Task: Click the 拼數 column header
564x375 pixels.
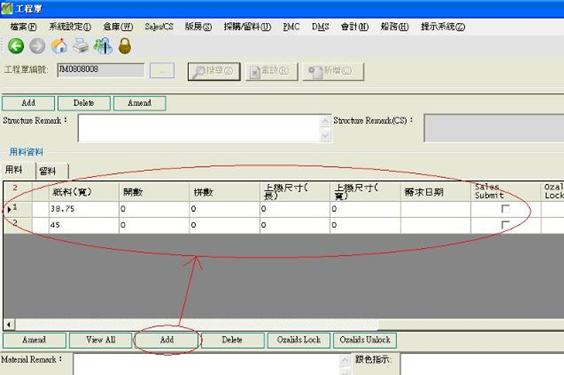Action: [224, 192]
